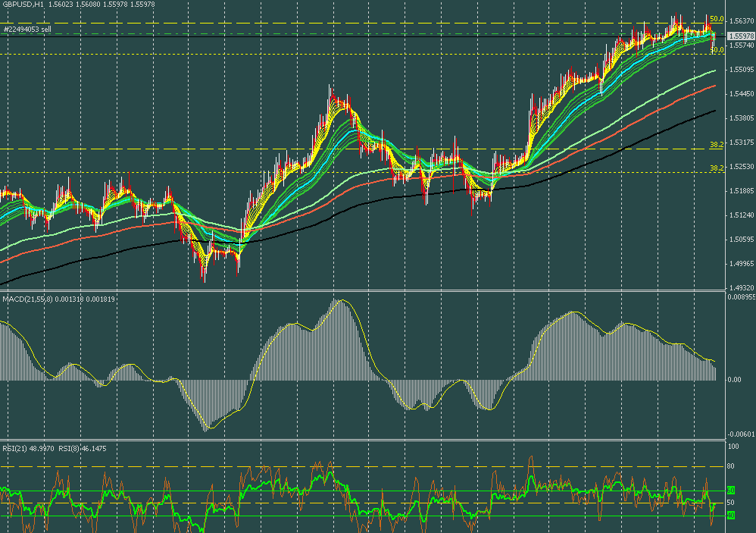
Task: Click the 1.55095 price scale value
Action: coord(742,70)
